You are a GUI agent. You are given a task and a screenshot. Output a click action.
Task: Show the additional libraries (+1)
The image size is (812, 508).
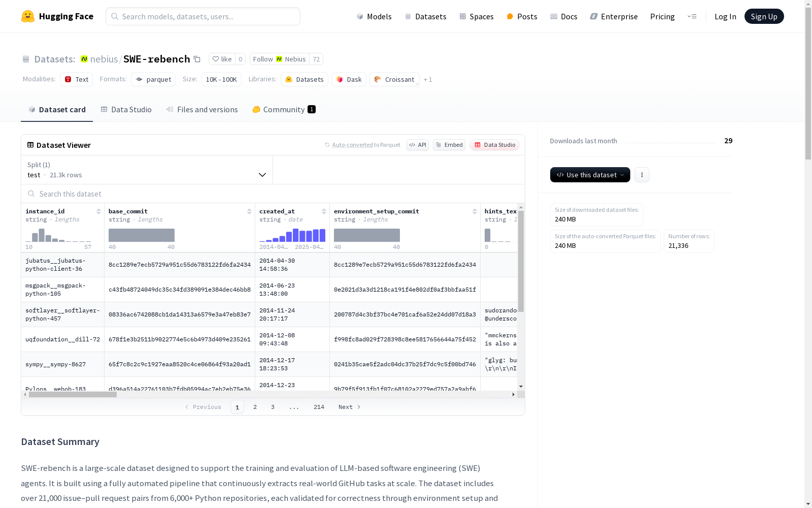[x=428, y=79]
